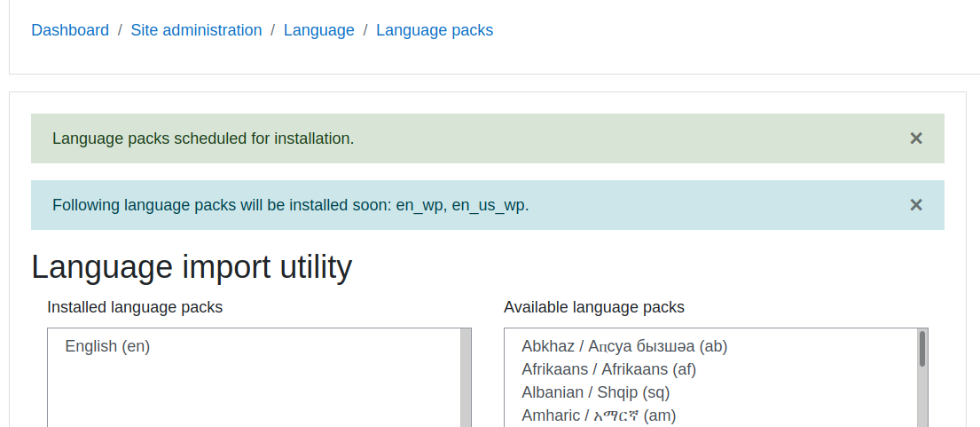The width and height of the screenshot is (980, 427).
Task: Click scrollbar track below thumb in available packs
Action: point(921,398)
